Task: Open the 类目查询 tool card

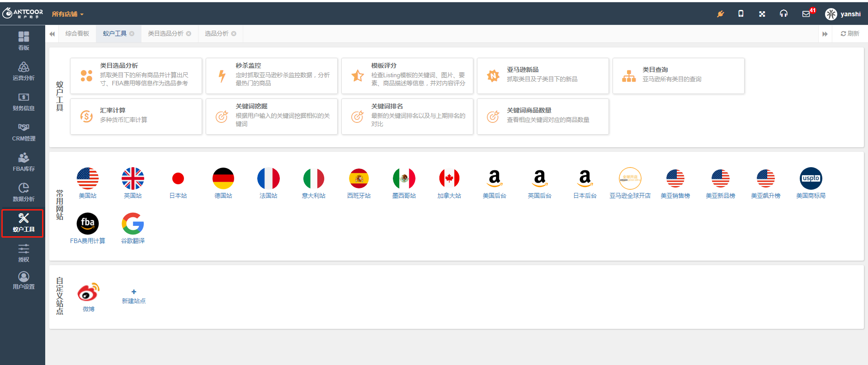Action: (679, 76)
